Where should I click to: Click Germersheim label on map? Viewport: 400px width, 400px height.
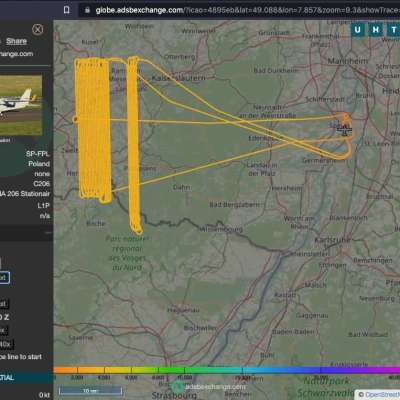point(319,160)
